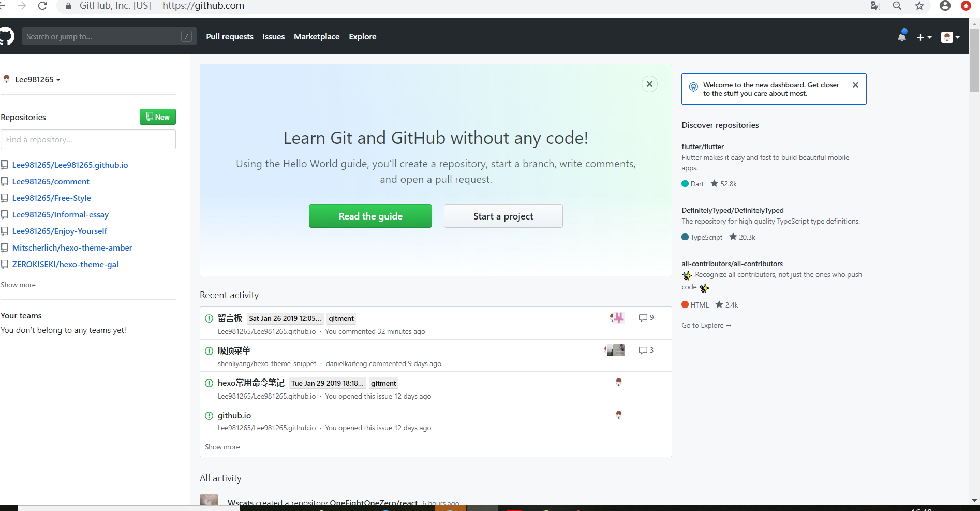Click open-issue icon beside hexo常用命令笔记

(x=209, y=383)
